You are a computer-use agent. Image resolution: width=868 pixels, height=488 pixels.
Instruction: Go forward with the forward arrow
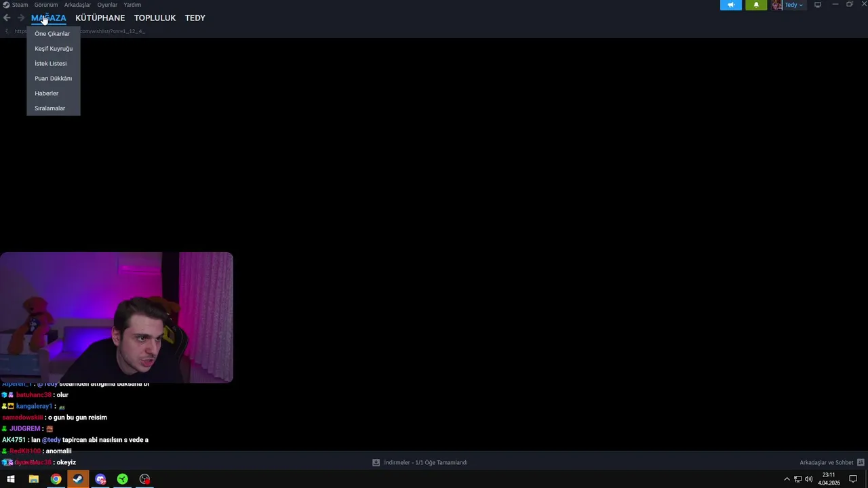coord(21,18)
